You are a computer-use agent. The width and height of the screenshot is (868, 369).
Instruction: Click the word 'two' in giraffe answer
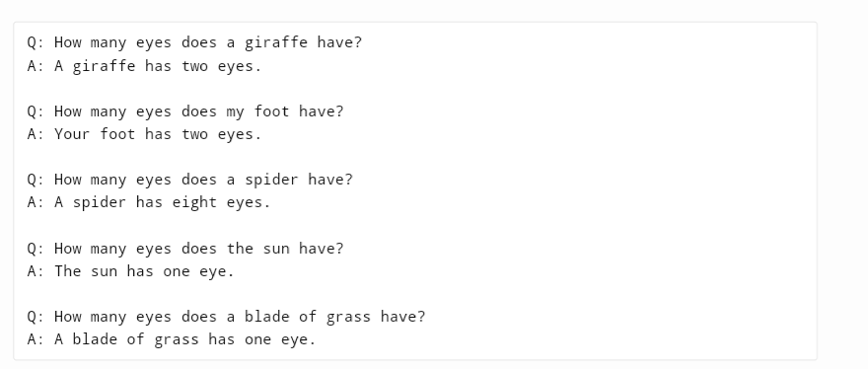[195, 66]
